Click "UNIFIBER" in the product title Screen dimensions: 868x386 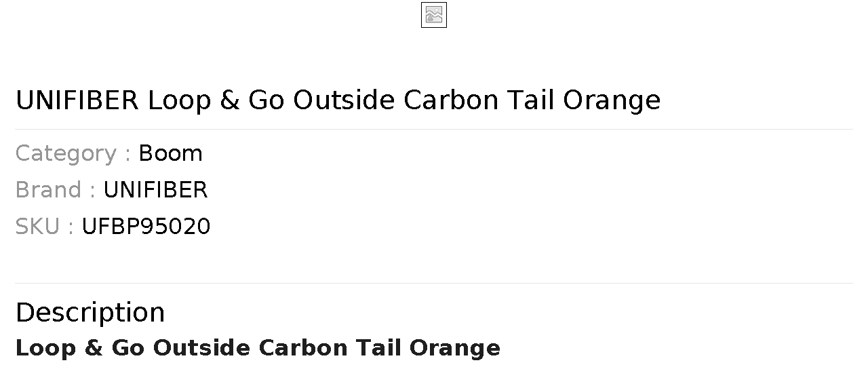point(77,100)
